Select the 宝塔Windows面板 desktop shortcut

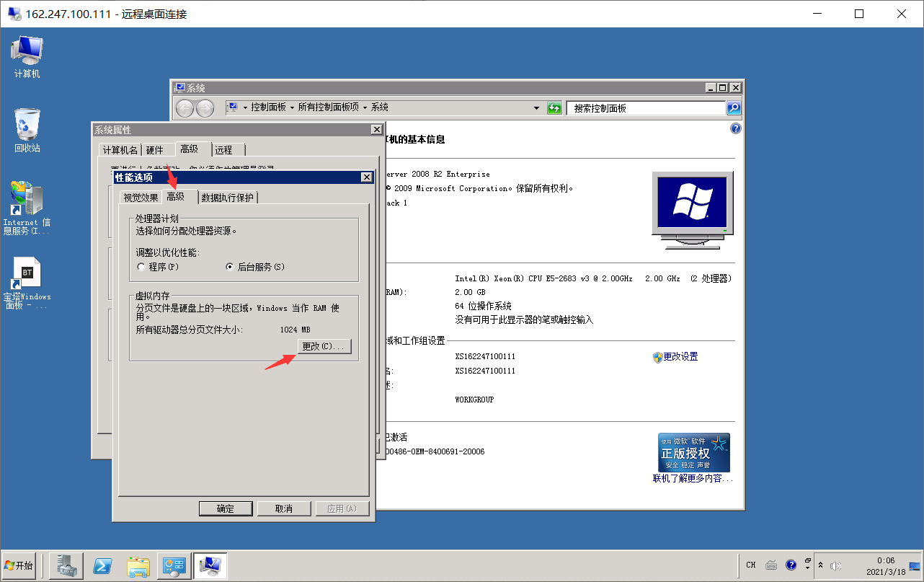(x=27, y=283)
